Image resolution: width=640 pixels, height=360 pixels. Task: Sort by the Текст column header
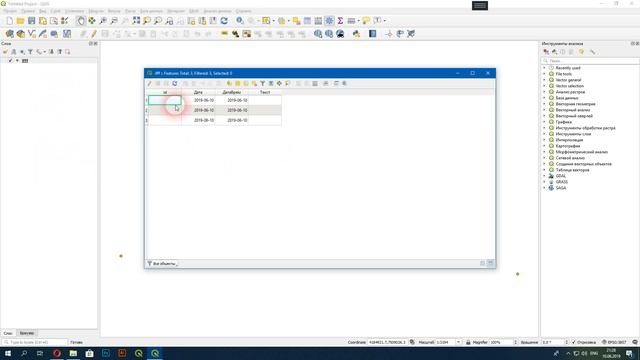tap(265, 92)
